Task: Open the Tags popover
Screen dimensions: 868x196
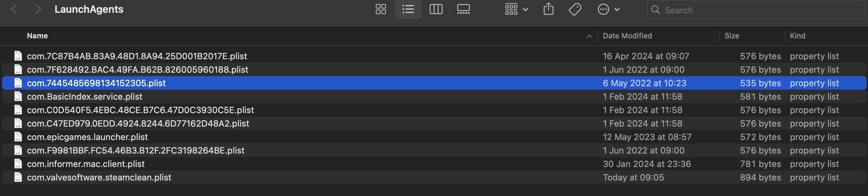Action: [575, 9]
